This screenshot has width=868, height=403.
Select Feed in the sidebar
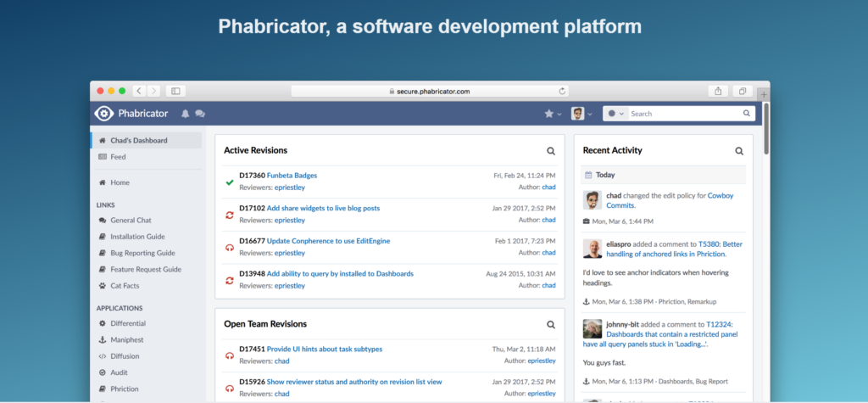pos(117,157)
